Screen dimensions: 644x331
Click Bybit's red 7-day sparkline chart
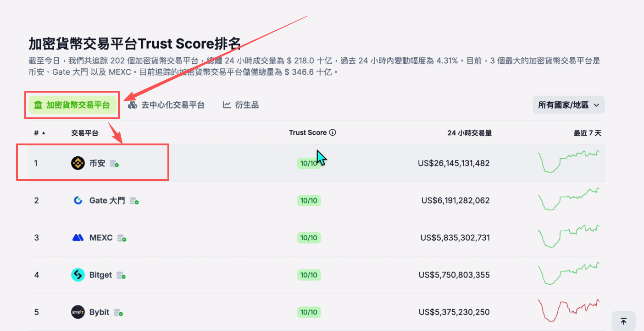click(568, 310)
